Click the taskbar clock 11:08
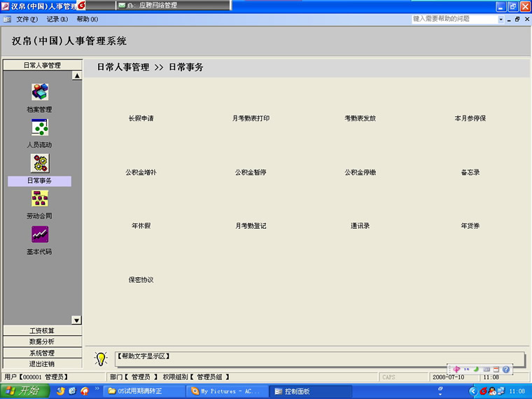532x399 pixels. [x=517, y=391]
